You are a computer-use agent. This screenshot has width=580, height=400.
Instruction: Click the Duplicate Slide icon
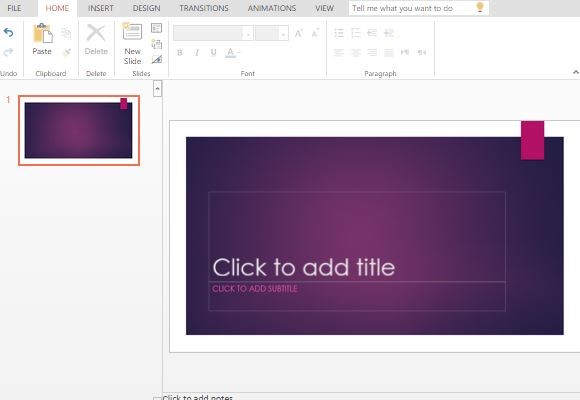tap(156, 44)
